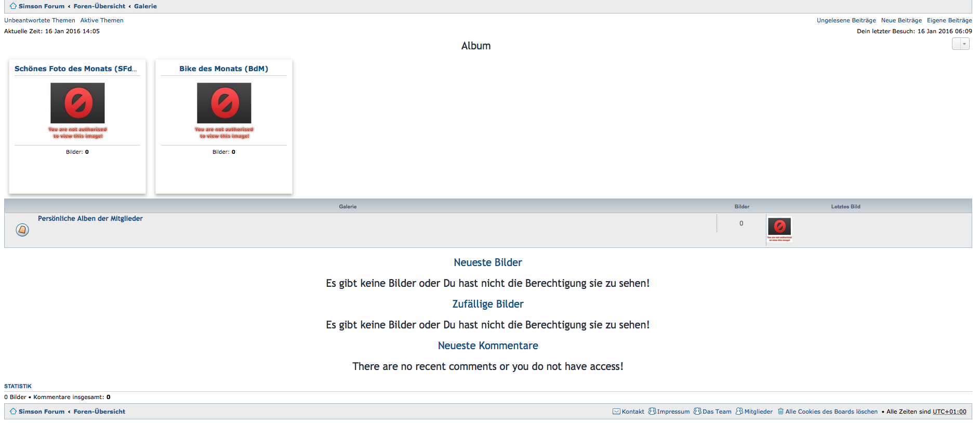Click the home icon in footer breadcrumb

point(13,412)
